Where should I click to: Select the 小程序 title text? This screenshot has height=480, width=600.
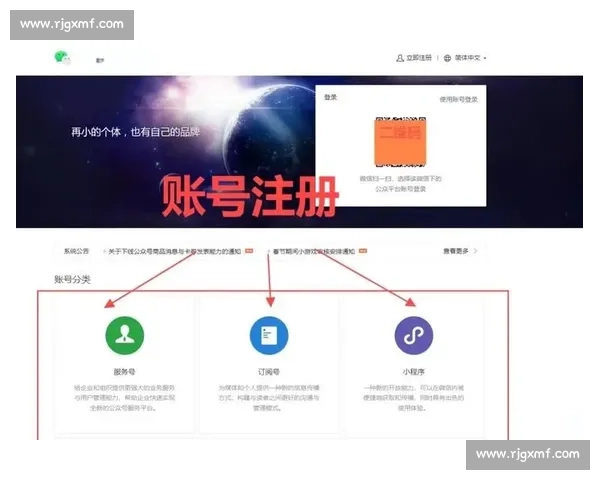tap(413, 372)
